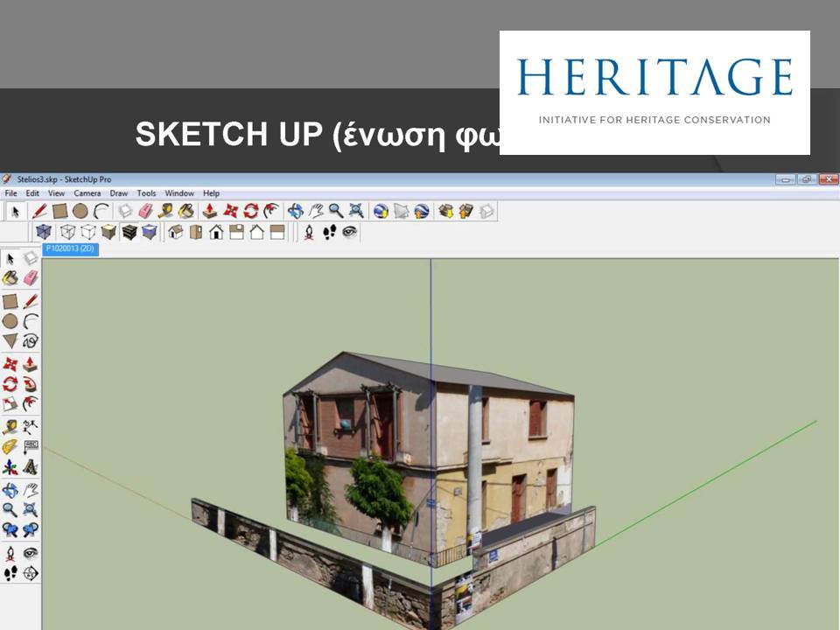Get current view from Google Earth
Image resolution: width=840 pixels, height=630 pixels.
[x=381, y=211]
